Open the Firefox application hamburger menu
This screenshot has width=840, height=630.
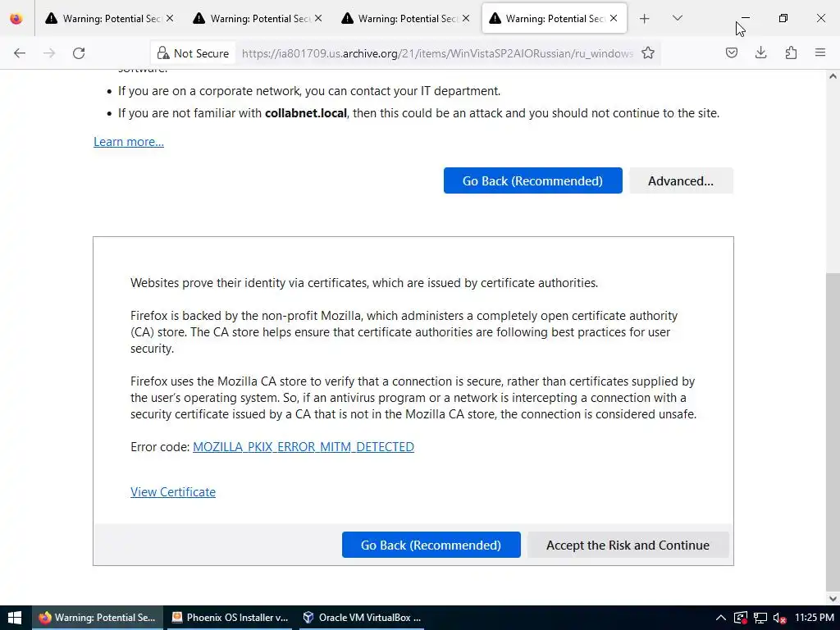coord(820,52)
